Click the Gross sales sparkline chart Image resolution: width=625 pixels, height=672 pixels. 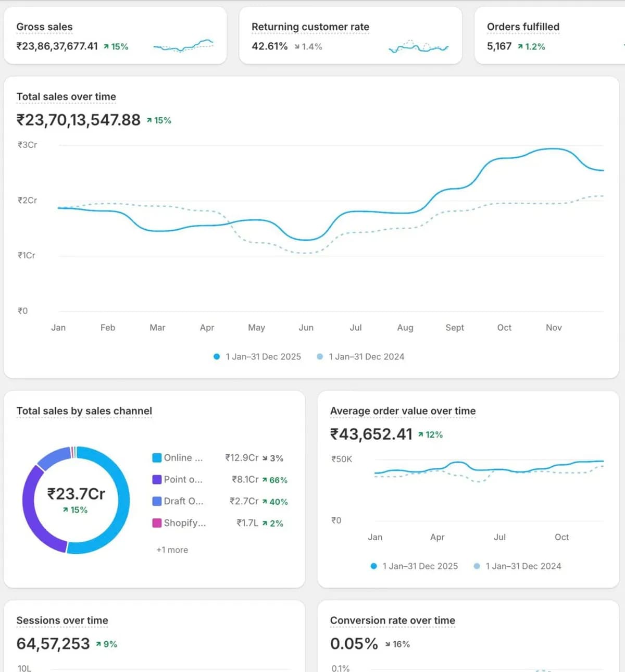coord(183,46)
